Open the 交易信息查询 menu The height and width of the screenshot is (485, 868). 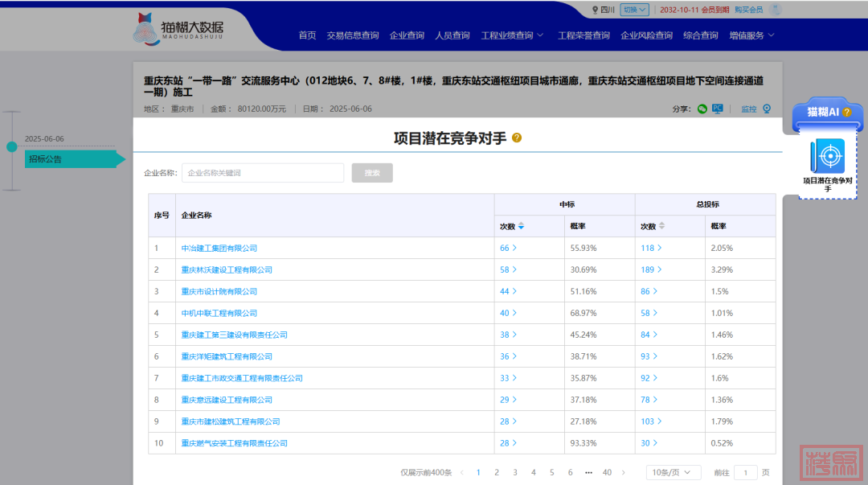coord(353,35)
